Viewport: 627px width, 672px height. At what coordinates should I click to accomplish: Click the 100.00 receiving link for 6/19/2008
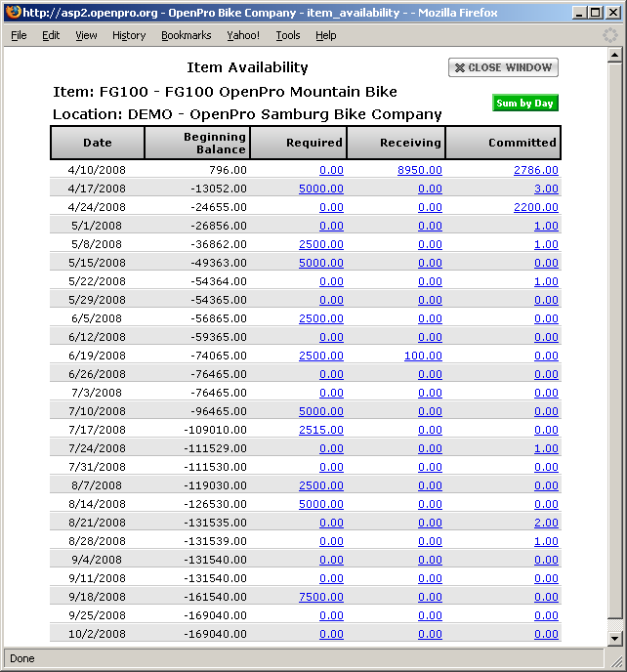coord(423,356)
